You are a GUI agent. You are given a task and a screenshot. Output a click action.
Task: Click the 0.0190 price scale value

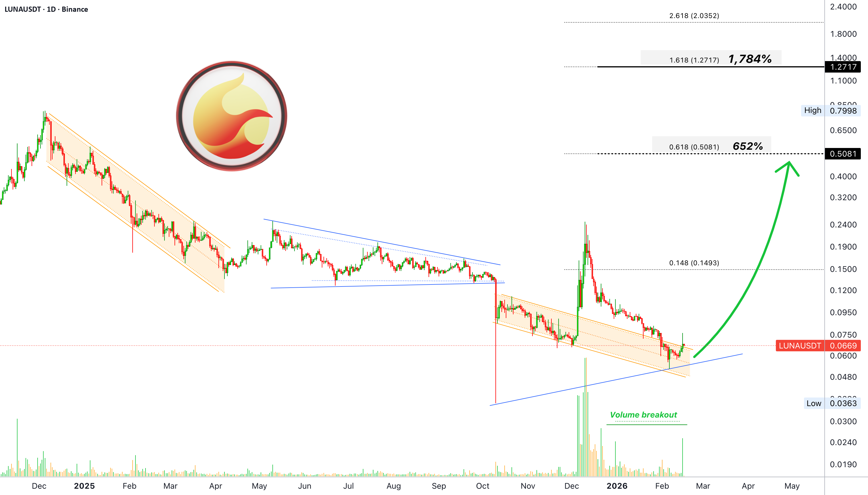(843, 464)
